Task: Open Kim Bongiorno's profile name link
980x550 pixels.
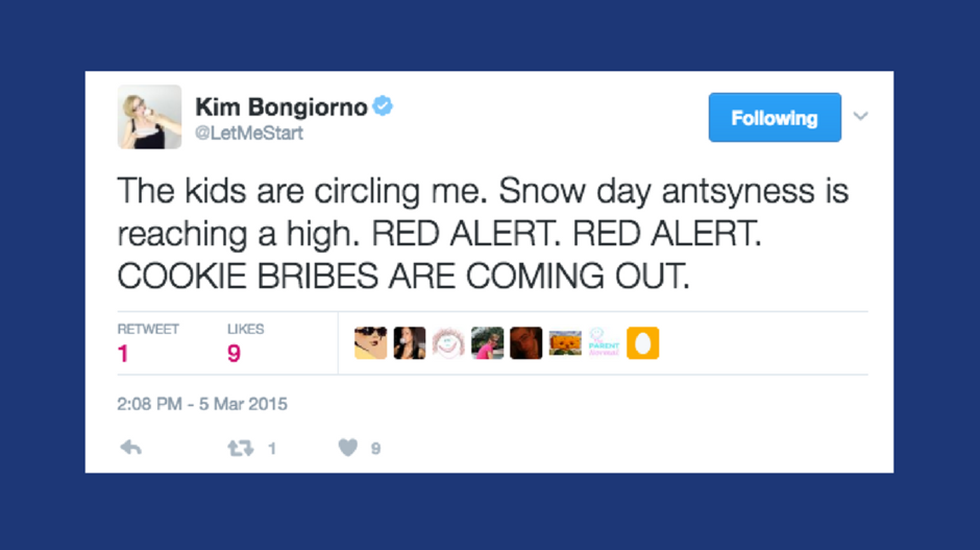Action: tap(281, 107)
